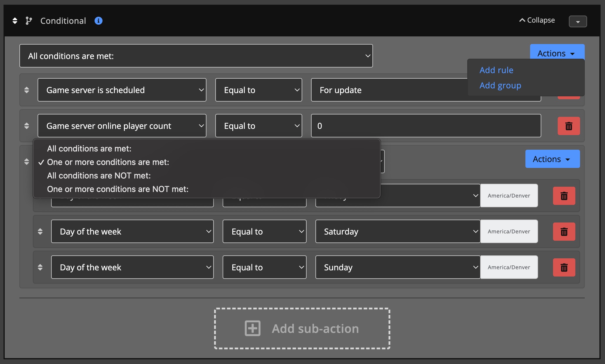Expand the arrow dropdown in the top-right corner
This screenshot has width=605, height=364.
tap(577, 21)
